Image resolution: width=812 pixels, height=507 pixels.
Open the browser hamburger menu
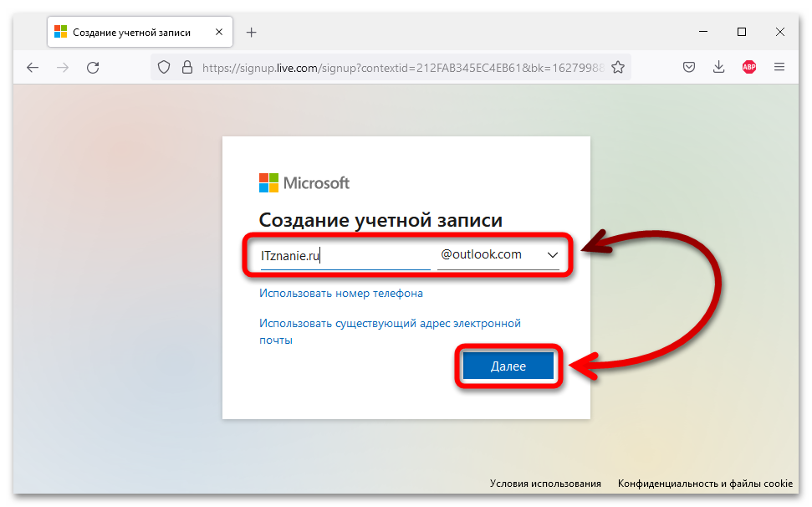coord(779,67)
